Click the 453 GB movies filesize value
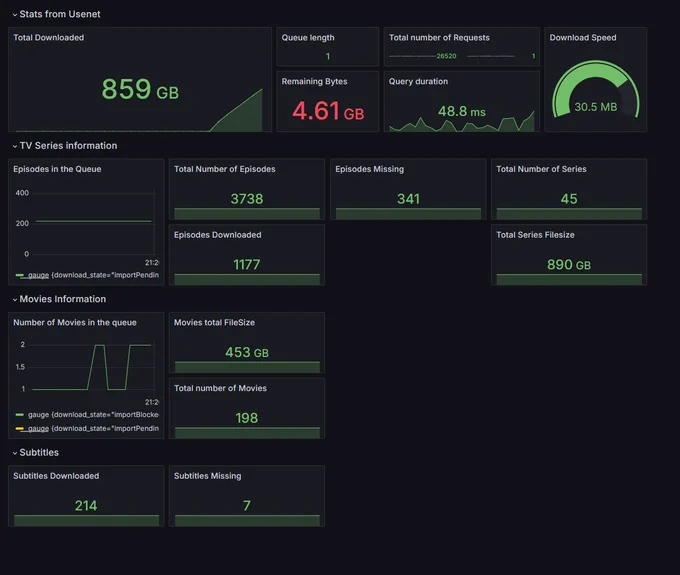Screen dimensions: 680x575 pyautogui.click(x=247, y=353)
